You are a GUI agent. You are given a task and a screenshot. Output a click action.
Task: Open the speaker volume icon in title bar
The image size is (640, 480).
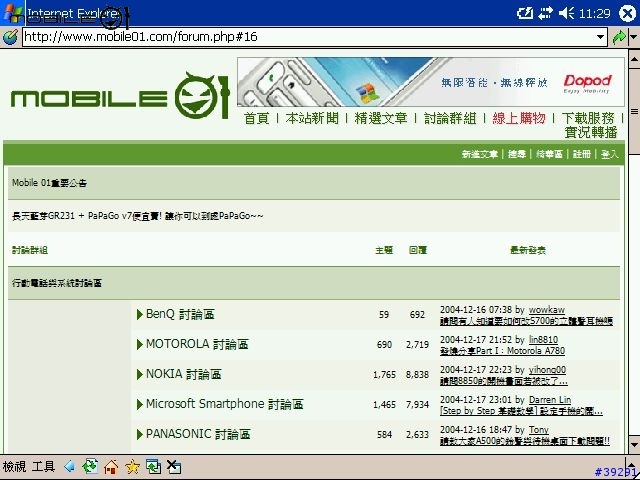point(566,13)
